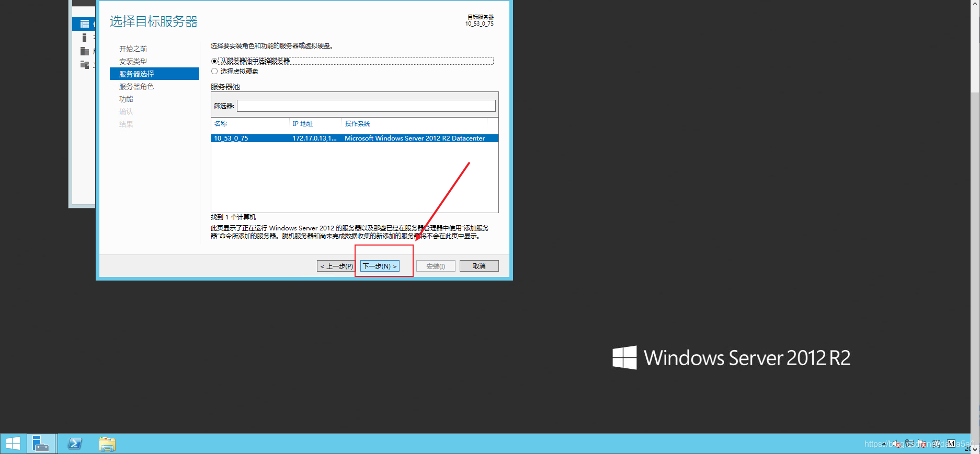Go to 服务器角色 wizard step
980x454 pixels.
click(x=136, y=86)
